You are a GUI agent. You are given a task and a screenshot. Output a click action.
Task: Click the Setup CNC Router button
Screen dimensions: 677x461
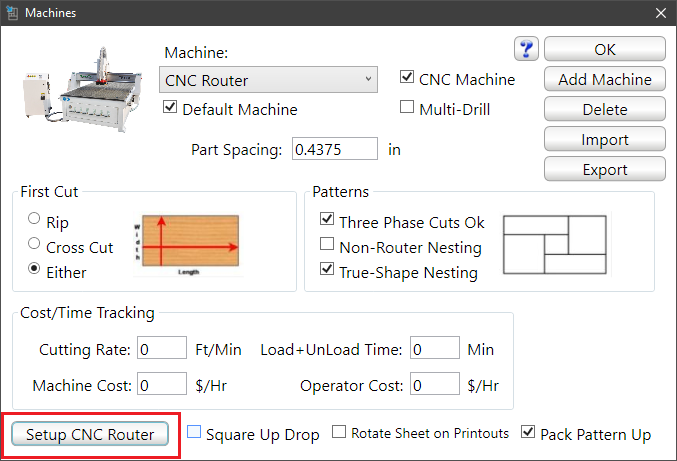pyautogui.click(x=90, y=435)
